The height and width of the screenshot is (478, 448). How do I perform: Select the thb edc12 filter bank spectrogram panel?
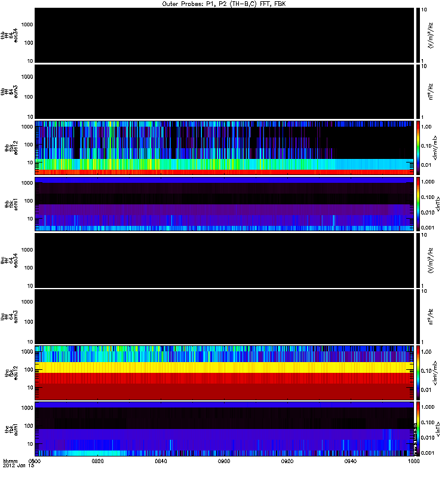[224, 146]
